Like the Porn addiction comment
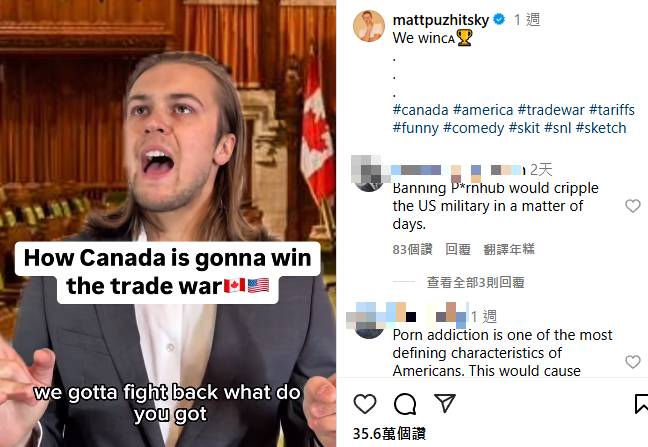This screenshot has width=648, height=447. pos(633,362)
